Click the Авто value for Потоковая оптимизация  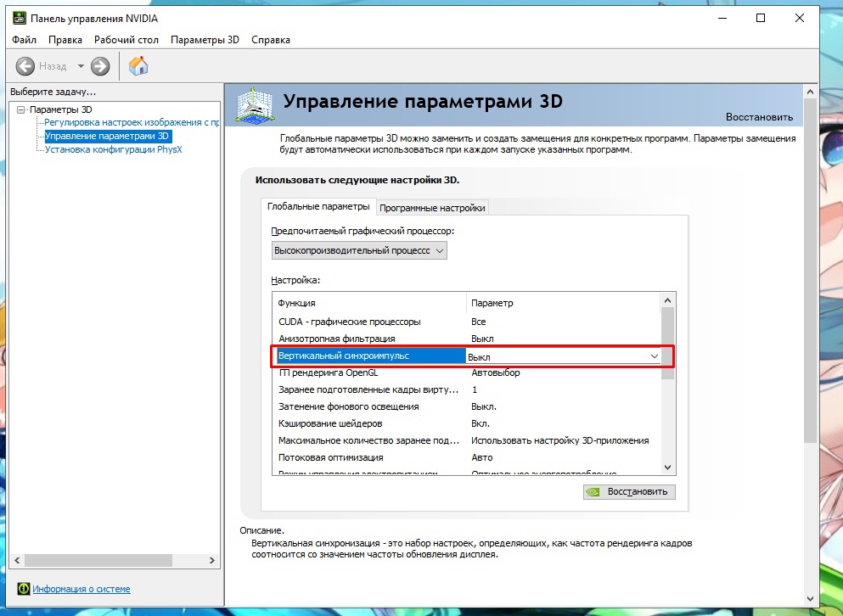point(481,457)
